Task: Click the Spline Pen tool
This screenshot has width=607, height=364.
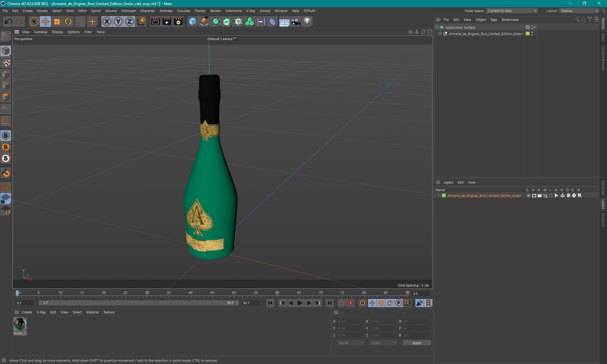Action: point(204,21)
